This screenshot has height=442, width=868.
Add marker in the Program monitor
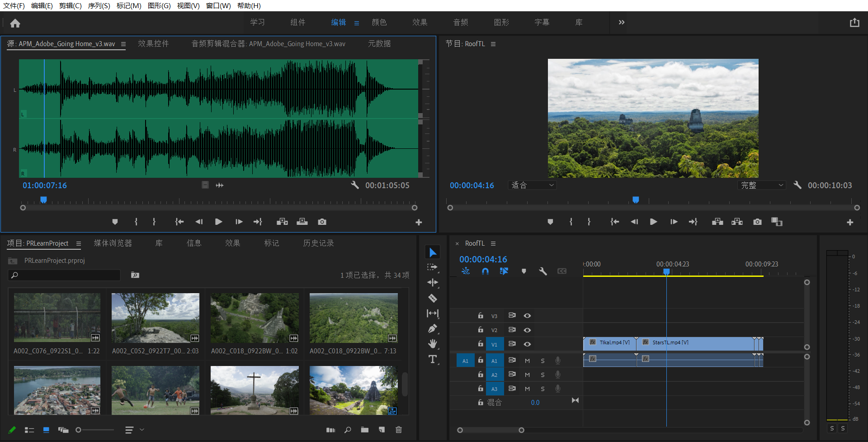pos(550,222)
